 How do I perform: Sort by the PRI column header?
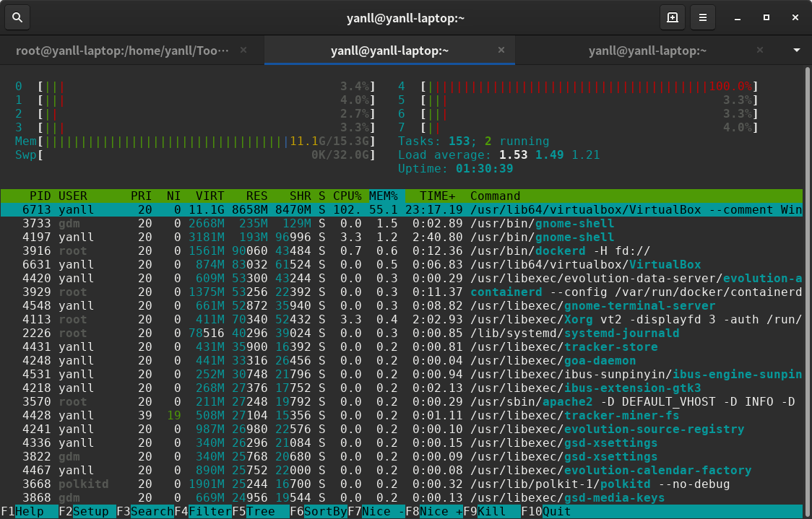(141, 196)
